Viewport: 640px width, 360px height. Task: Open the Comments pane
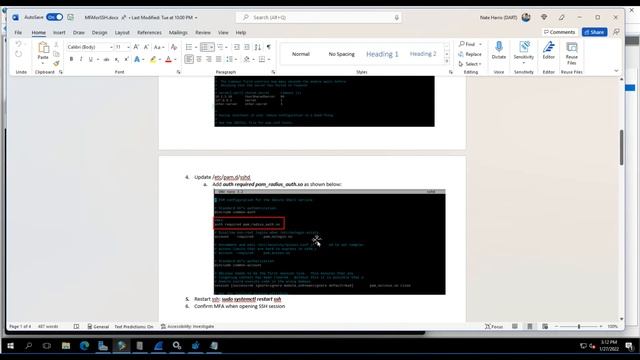560,32
